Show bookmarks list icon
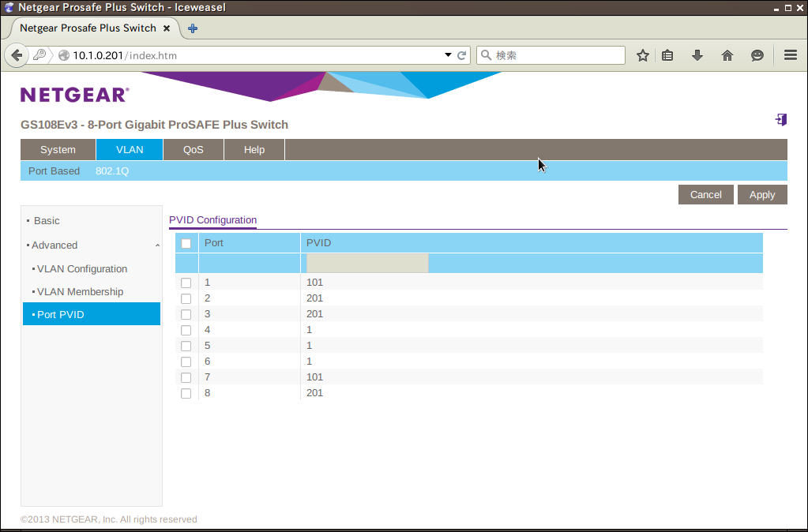 (x=667, y=55)
